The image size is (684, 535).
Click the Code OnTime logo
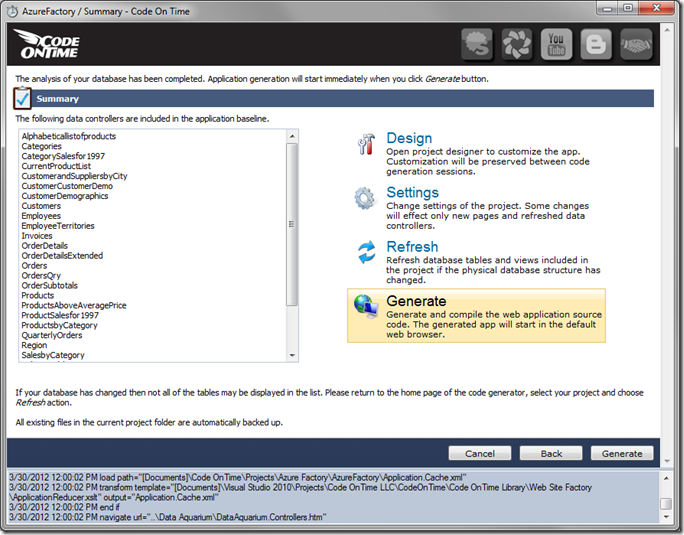pyautogui.click(x=47, y=44)
